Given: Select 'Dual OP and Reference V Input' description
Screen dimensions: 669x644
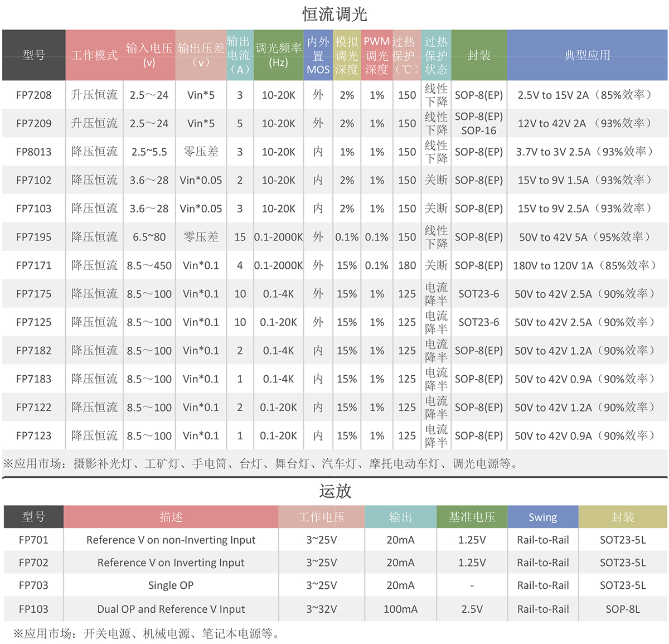Looking at the screenshot, I should [171, 609].
